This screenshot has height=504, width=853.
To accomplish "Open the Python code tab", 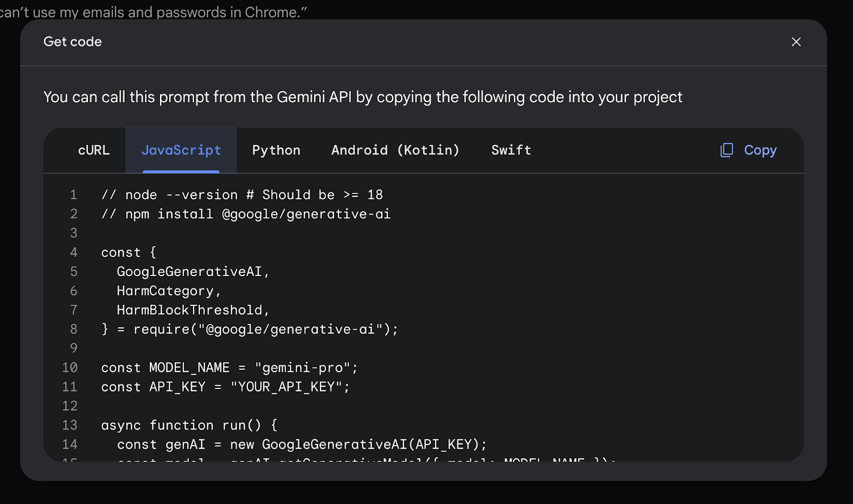I will pyautogui.click(x=276, y=150).
